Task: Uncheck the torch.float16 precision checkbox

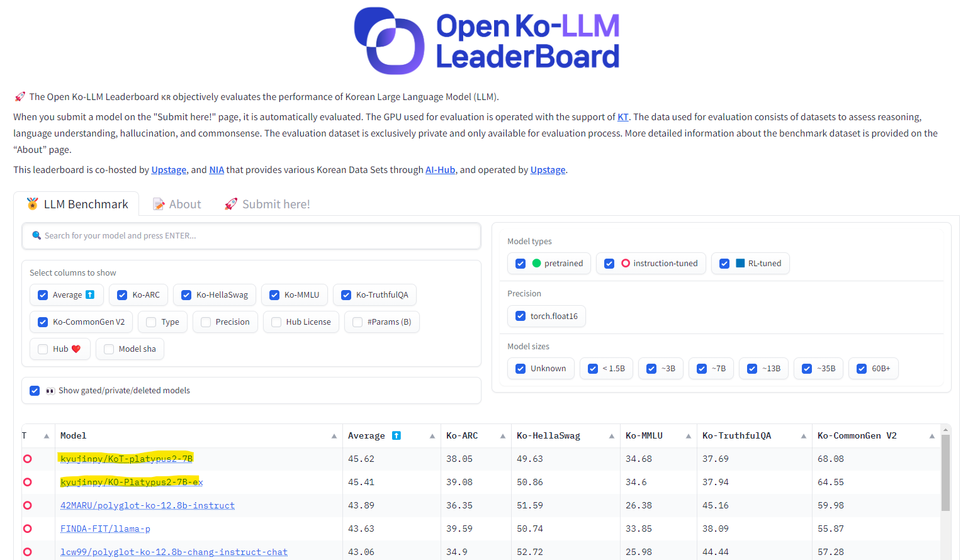Action: point(521,316)
